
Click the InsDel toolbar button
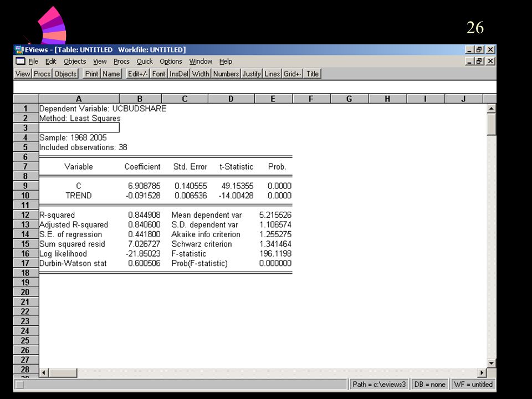(179, 74)
